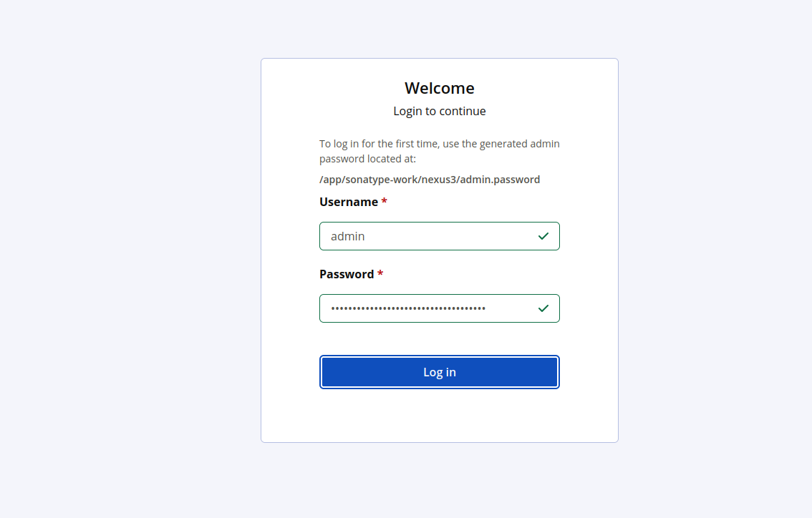Image resolution: width=812 pixels, height=518 pixels.
Task: Click blank page background right of login card
Action: [716, 250]
